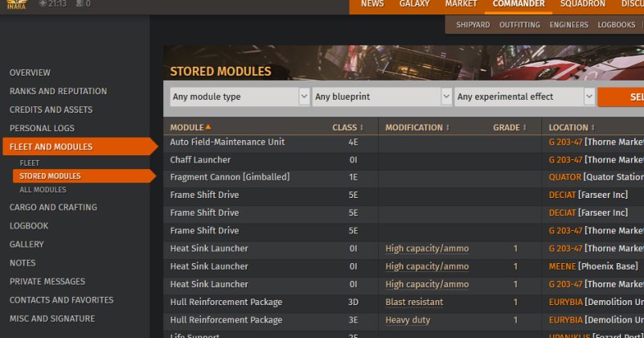Open the 'Any module type' dropdown
Image resolution: width=644 pixels, height=338 pixels.
click(x=240, y=97)
